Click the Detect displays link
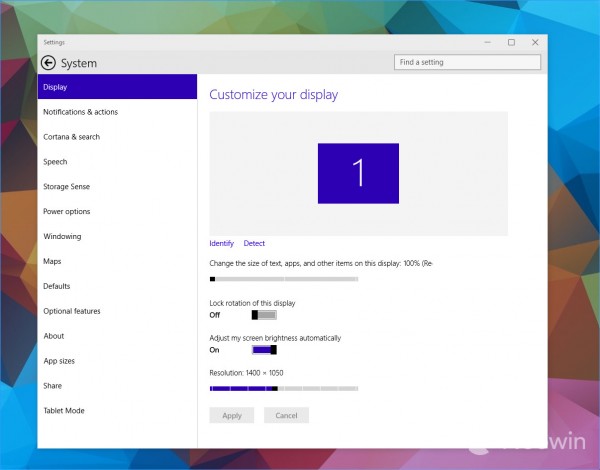The width and height of the screenshot is (600, 470). (x=254, y=244)
